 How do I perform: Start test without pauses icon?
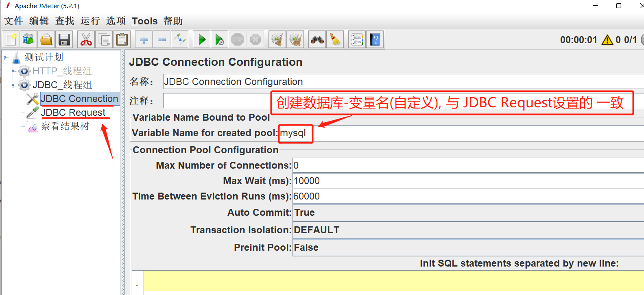click(220, 39)
